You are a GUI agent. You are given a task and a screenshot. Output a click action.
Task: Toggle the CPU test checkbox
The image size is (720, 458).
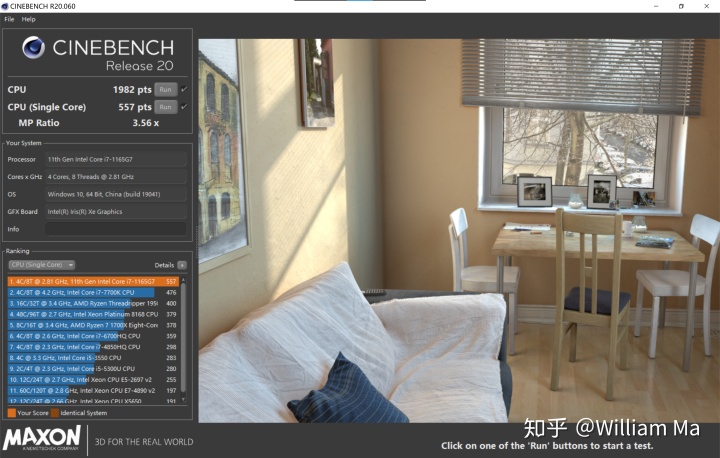point(184,89)
